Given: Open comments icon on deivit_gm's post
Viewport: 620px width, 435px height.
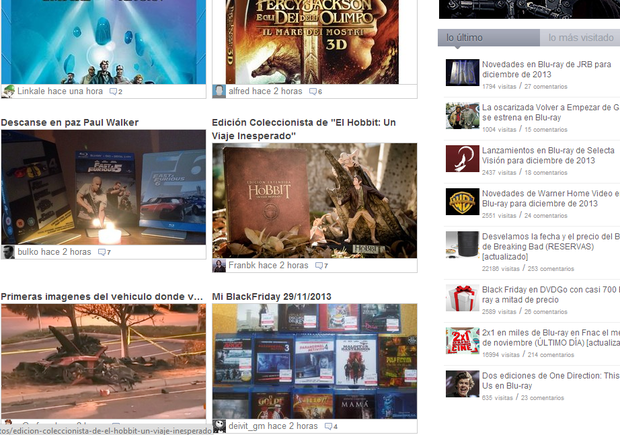Looking at the screenshot, I should click(328, 426).
